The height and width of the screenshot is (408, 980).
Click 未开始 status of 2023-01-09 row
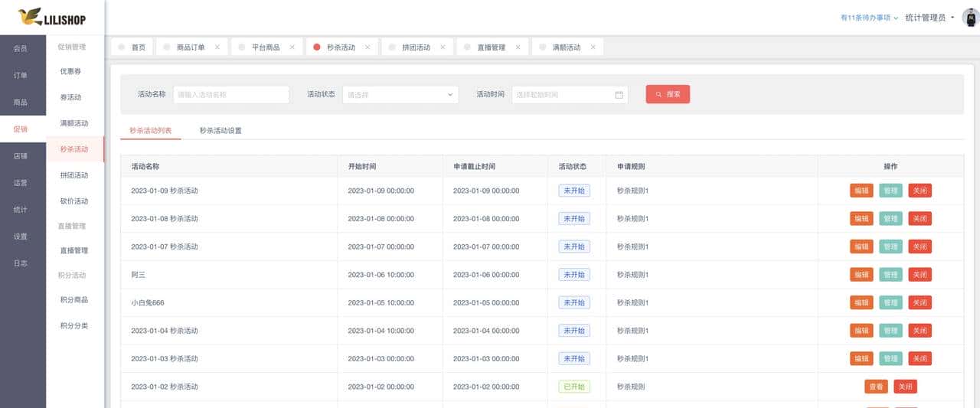pyautogui.click(x=574, y=191)
